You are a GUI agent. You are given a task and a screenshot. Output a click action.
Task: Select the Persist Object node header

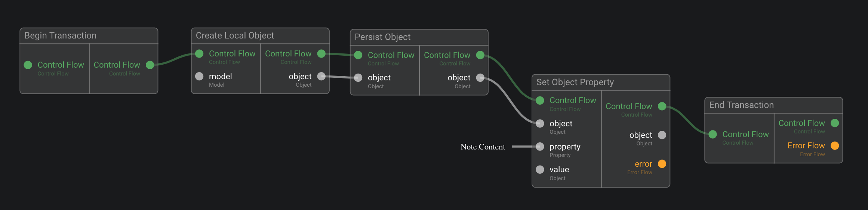382,37
